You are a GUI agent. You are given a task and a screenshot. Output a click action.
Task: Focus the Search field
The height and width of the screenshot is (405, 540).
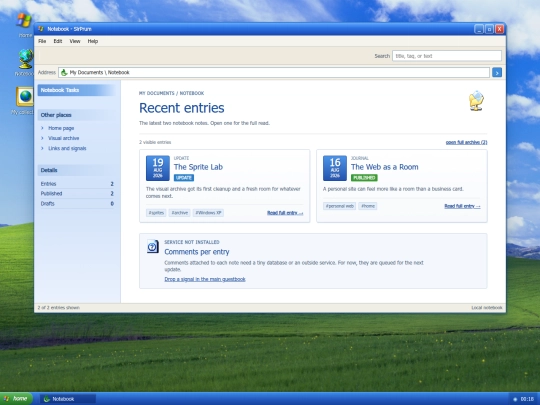(x=447, y=56)
